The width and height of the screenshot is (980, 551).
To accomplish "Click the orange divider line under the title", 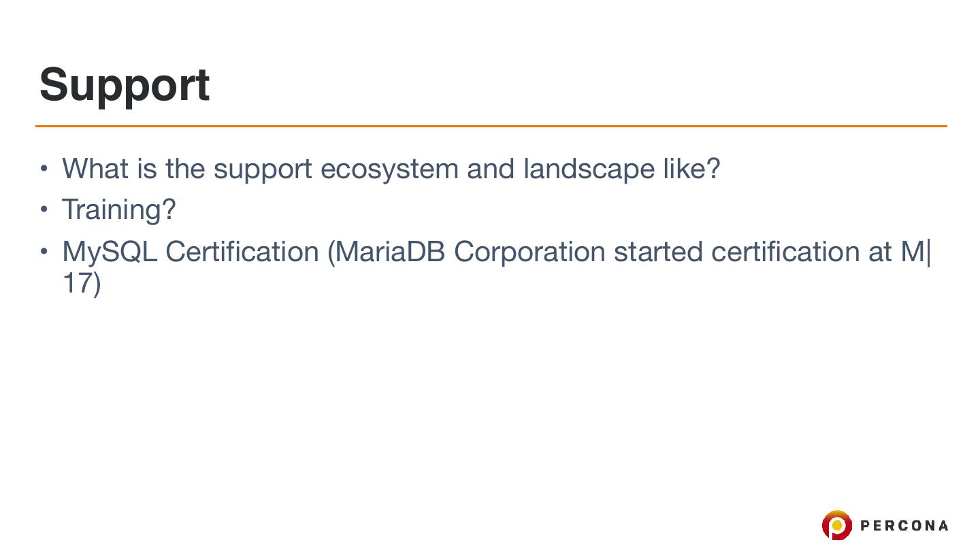I will pos(490,126).
